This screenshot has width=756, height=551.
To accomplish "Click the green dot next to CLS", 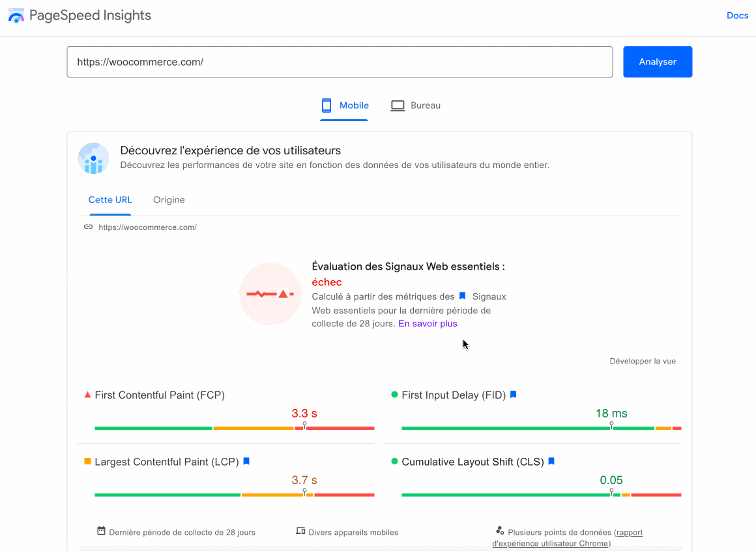I will coord(394,461).
